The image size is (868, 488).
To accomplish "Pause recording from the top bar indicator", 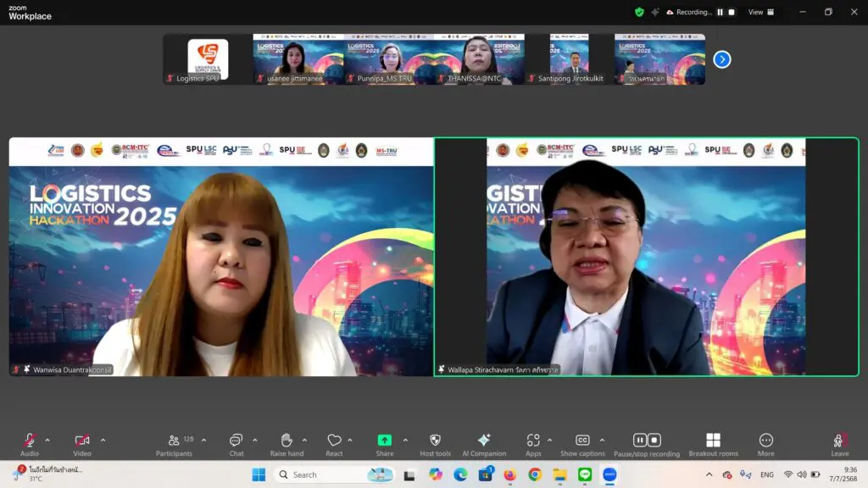I will 721,12.
